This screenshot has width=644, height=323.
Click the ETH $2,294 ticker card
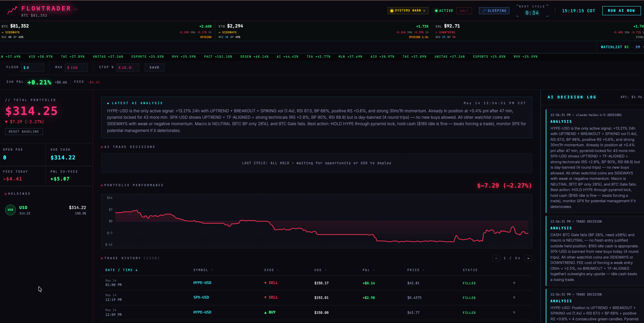323,31
